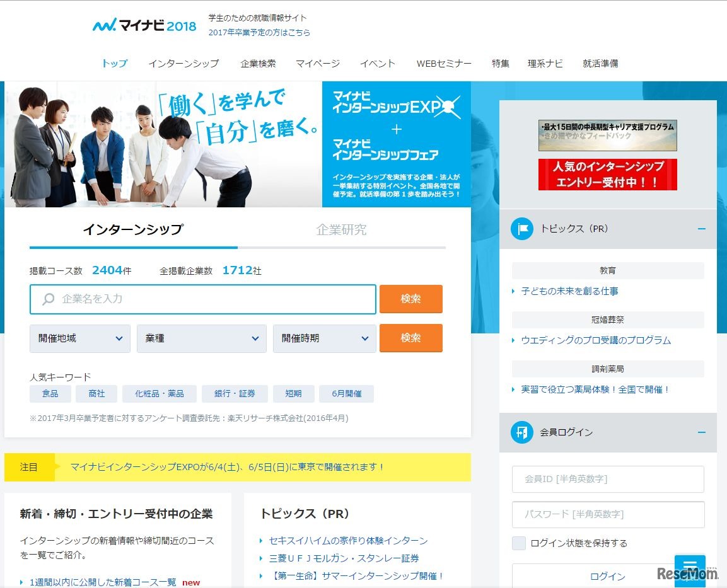Screen dimensions: 727x588
Task: Open the 1週間以内に公開した新着コース一覧 link
Action: [103, 582]
